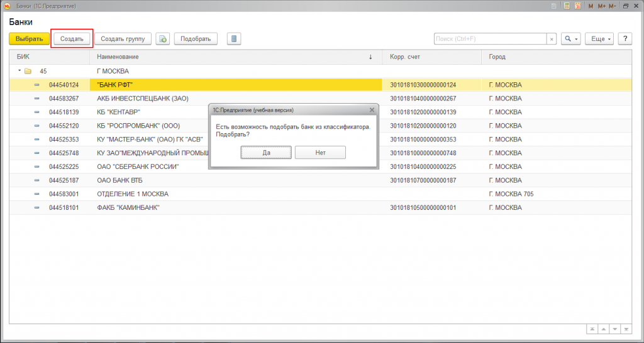Click account 30101810300000000124 cell
644x343 pixels.
[423, 85]
